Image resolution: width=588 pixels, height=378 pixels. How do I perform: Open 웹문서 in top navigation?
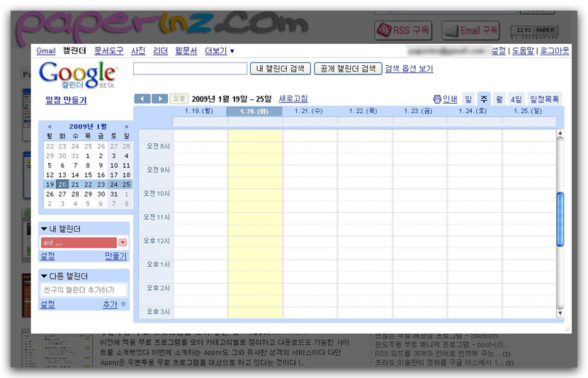tap(186, 50)
